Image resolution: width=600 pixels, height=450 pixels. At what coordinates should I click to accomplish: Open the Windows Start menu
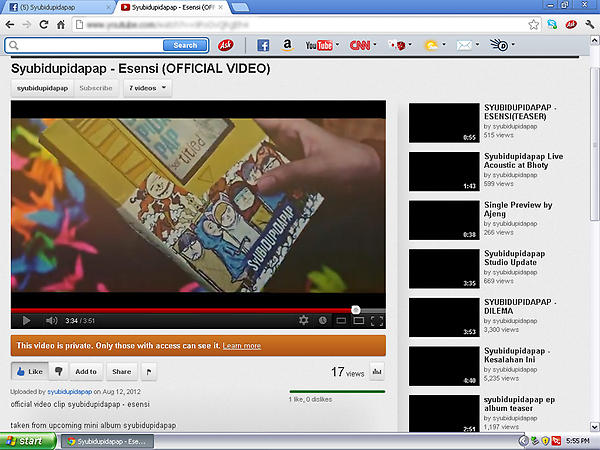[x=28, y=441]
